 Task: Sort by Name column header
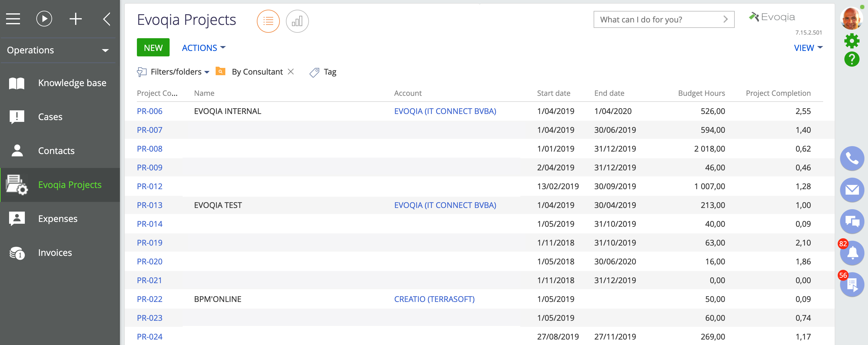[204, 93]
